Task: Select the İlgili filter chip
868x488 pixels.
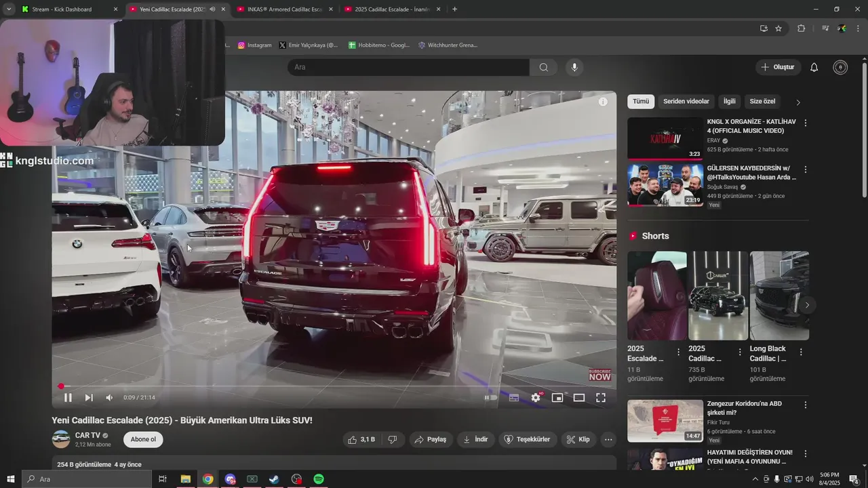Action: pos(730,102)
